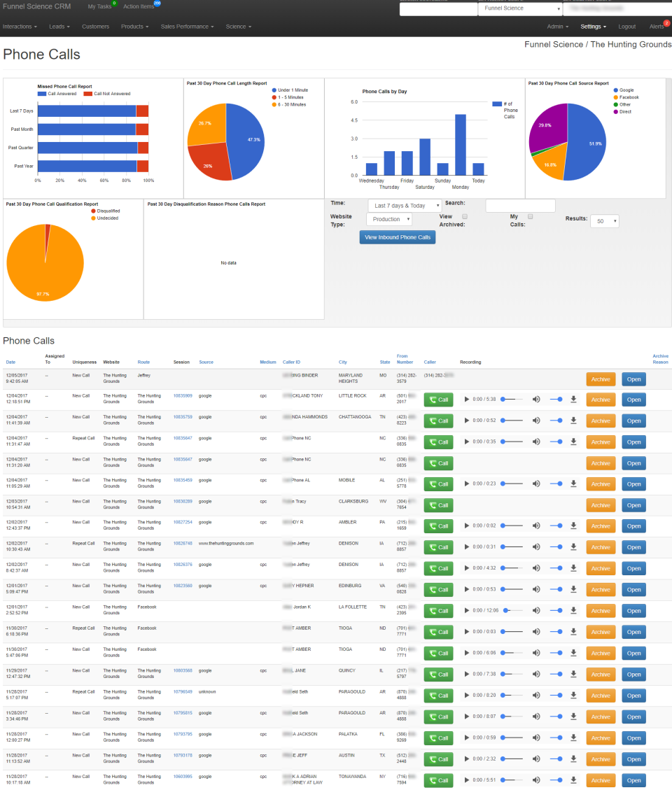Click the green Call icon for the Chattanooga lead

(439, 421)
